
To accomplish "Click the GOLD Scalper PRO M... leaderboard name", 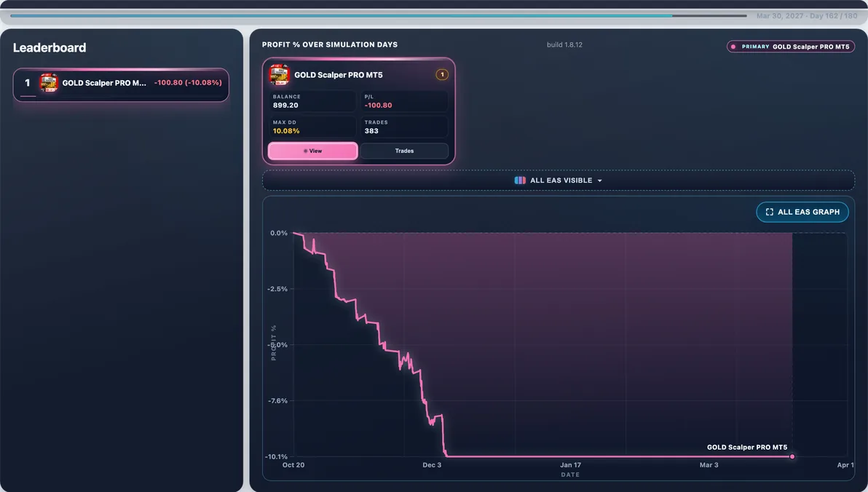I will [x=104, y=83].
